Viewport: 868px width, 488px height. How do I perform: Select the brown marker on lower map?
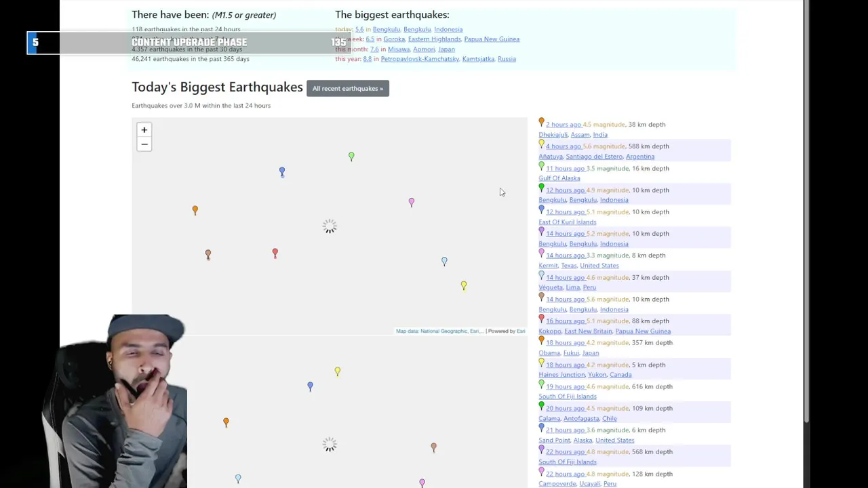pos(433,447)
